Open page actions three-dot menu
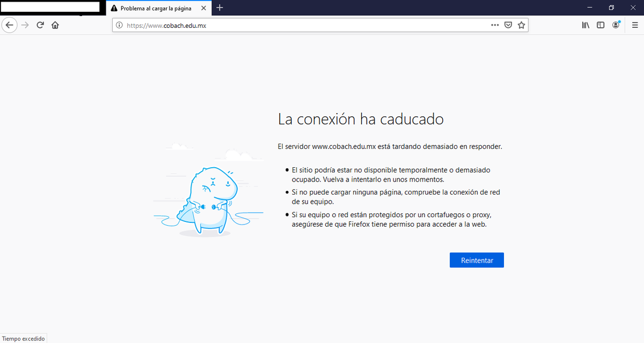644x343 pixels. pyautogui.click(x=495, y=25)
